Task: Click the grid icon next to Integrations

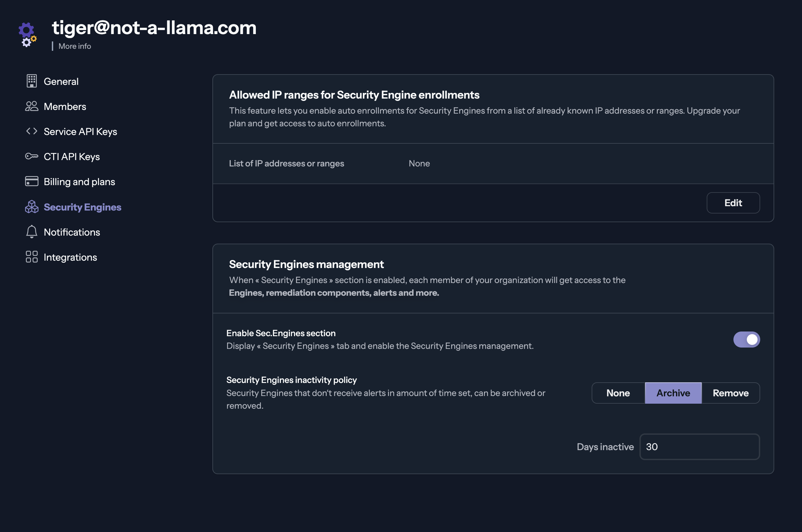Action: click(31, 257)
